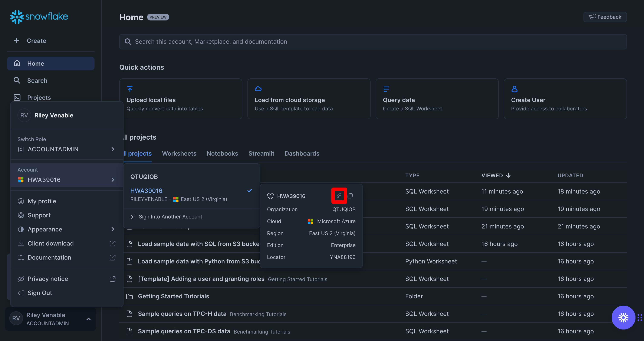Open Documentation from the user menu
The height and width of the screenshot is (341, 644).
[x=67, y=257]
